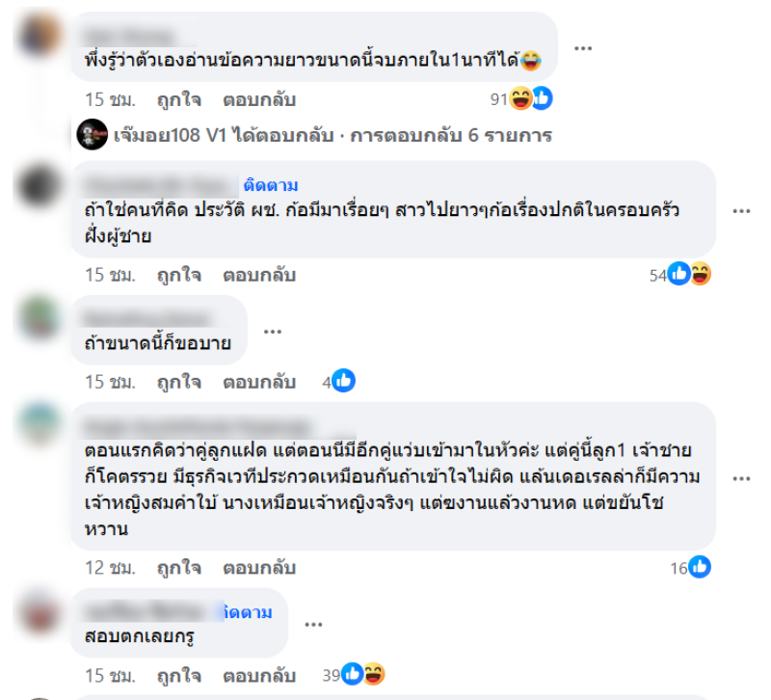Reply to the ถ้าขนาดนี้ก็ขอบาย comment
The height and width of the screenshot is (700, 771).
(259, 382)
